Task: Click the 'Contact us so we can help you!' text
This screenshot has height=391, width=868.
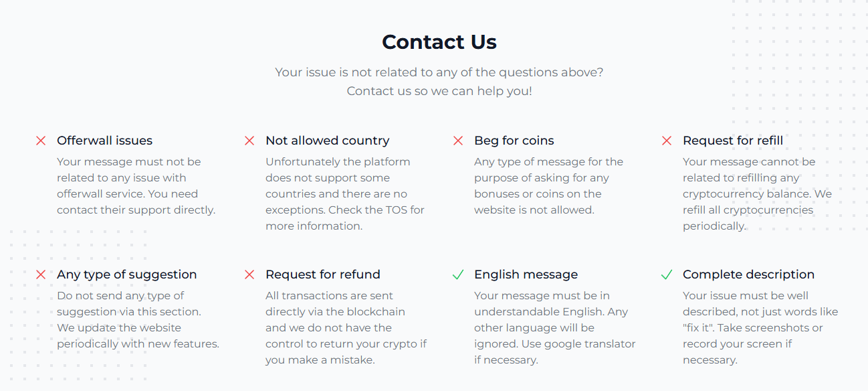Action: (439, 91)
